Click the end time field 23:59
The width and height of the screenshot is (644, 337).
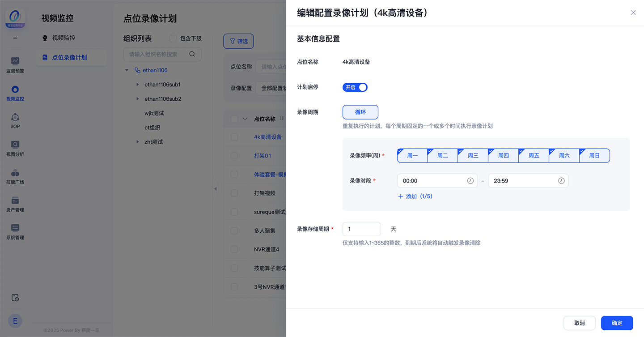click(528, 181)
